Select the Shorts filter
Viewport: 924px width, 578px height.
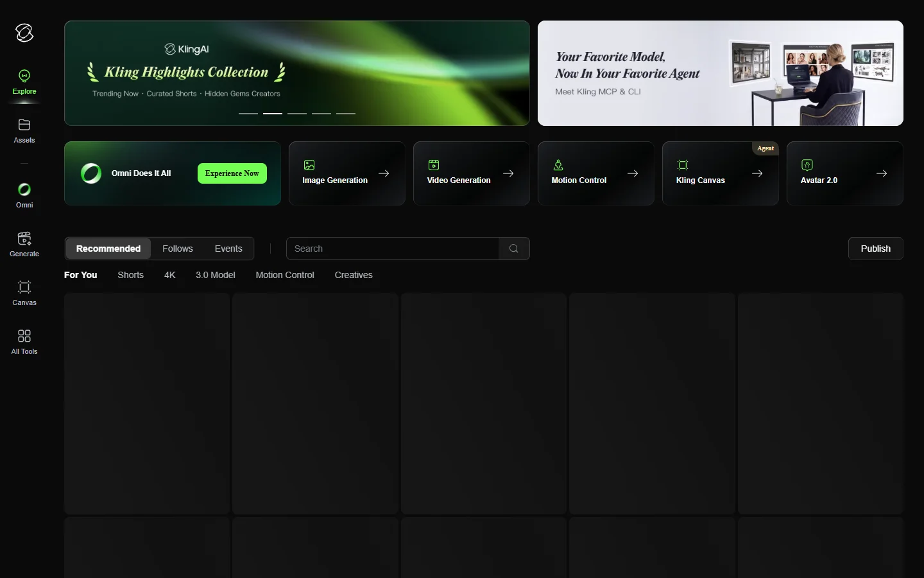(131, 275)
